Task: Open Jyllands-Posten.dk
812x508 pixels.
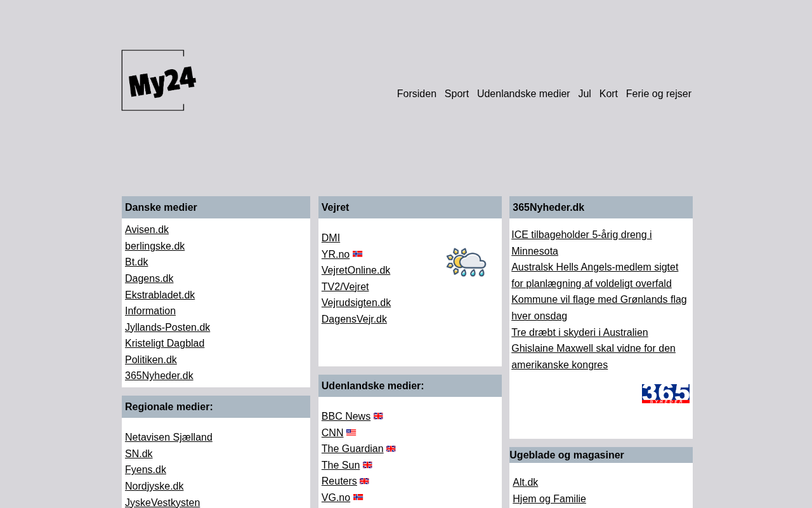Action: [x=167, y=327]
